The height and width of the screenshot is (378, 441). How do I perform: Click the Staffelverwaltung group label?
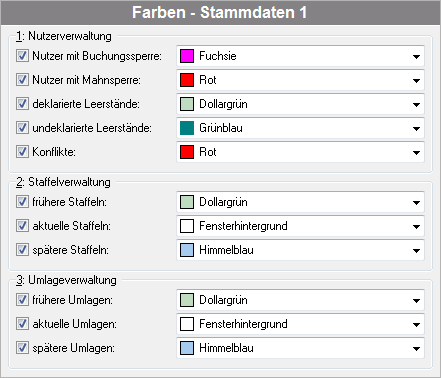point(63,182)
